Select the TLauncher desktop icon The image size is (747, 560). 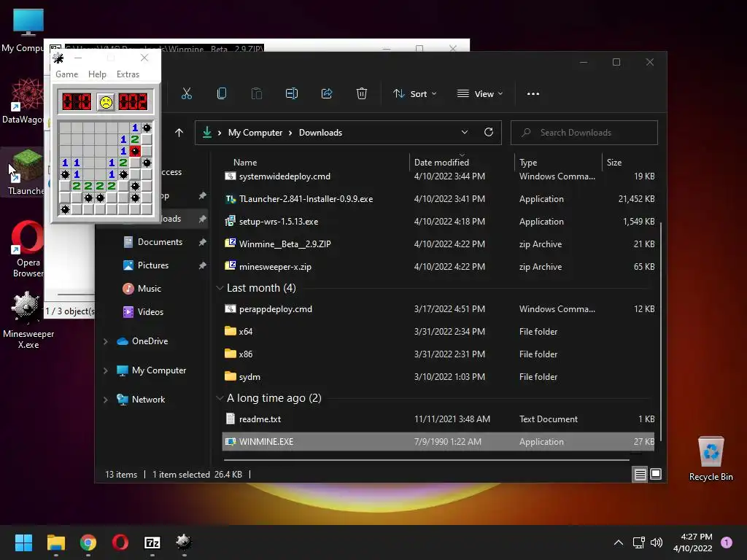pyautogui.click(x=26, y=172)
